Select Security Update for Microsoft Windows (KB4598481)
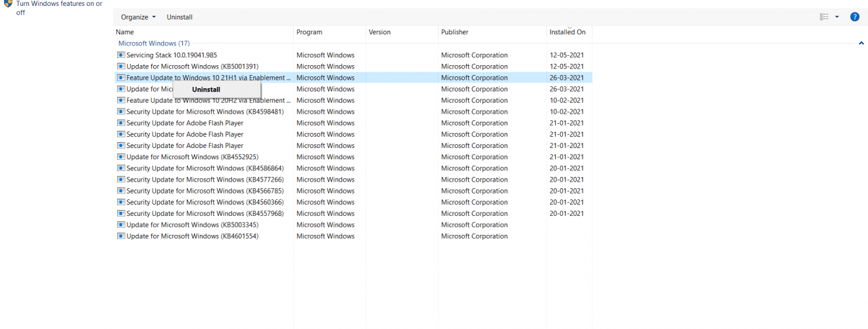Viewport: 868px width, 329px height. tap(205, 112)
